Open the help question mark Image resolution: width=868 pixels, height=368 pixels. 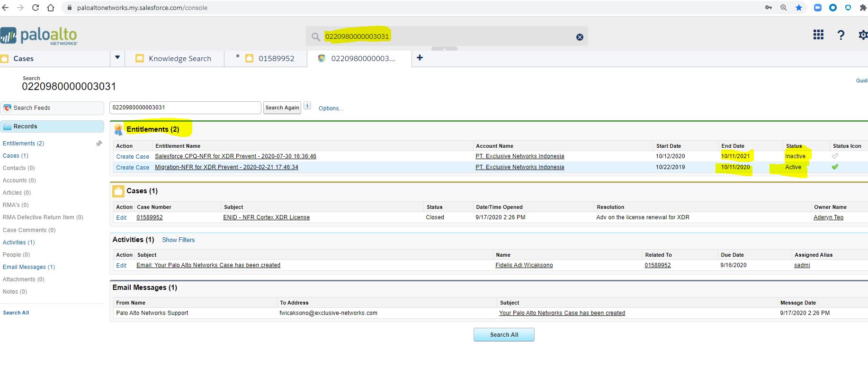click(x=841, y=35)
